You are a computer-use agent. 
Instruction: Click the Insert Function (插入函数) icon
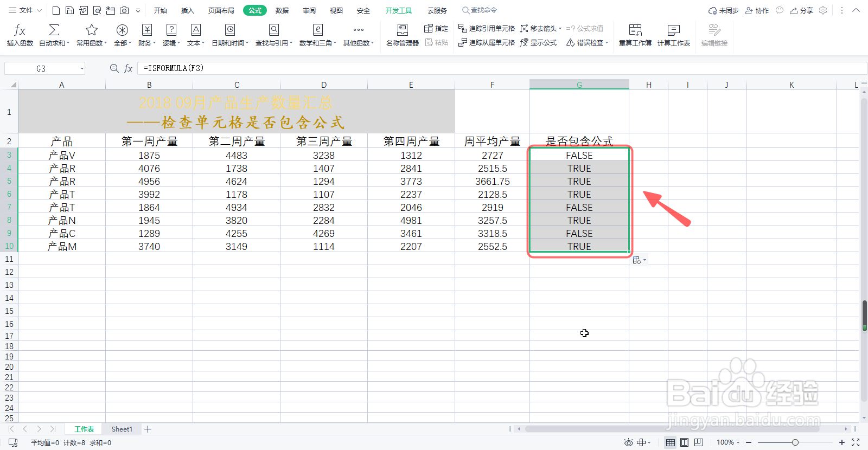[20, 30]
